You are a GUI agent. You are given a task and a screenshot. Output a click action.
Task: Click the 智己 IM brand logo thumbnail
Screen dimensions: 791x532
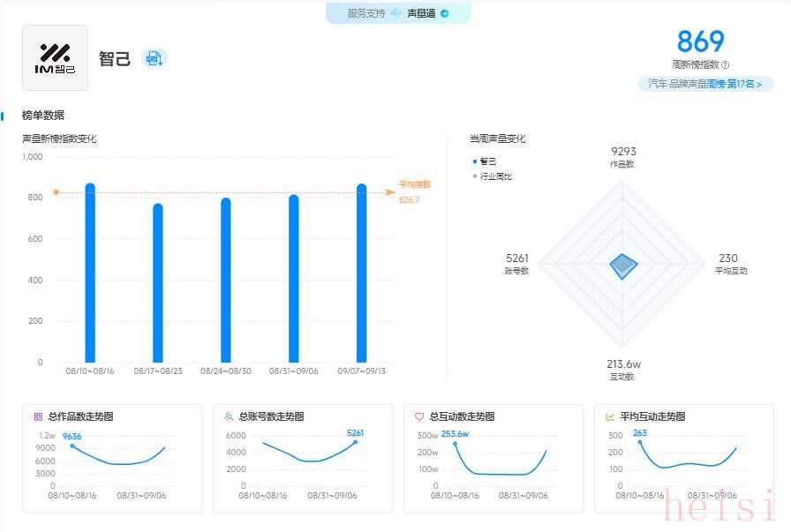(x=55, y=57)
